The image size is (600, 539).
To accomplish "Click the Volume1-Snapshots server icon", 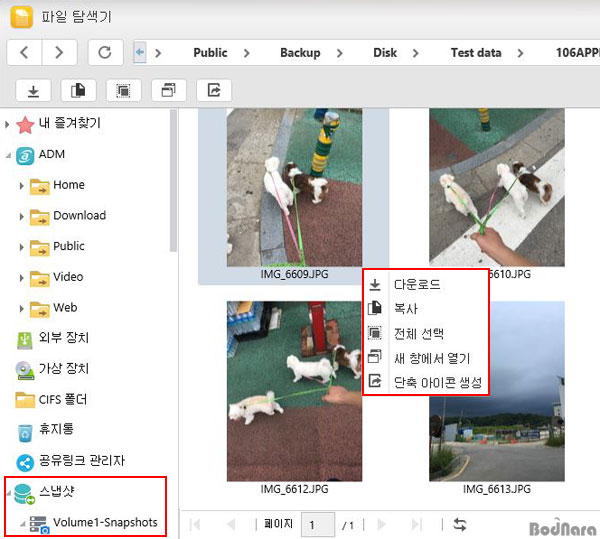I will (39, 524).
